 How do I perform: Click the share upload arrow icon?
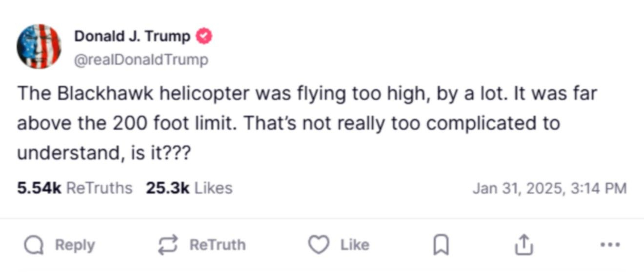pyautogui.click(x=523, y=245)
